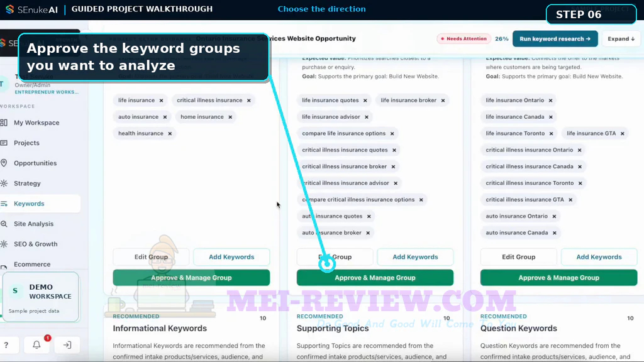Remove 'critical illness insurance GTA' chip
The image size is (644, 362).
(571, 200)
